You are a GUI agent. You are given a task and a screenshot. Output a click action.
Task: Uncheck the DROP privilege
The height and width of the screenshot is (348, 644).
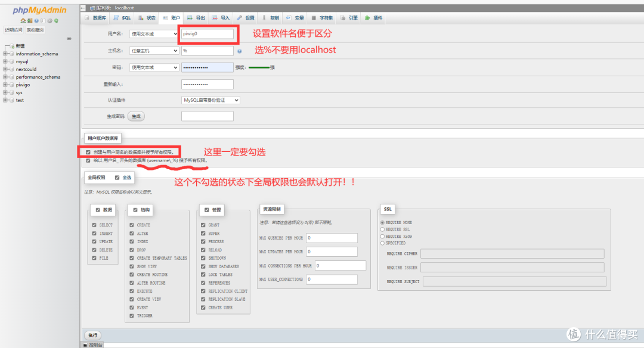(132, 250)
